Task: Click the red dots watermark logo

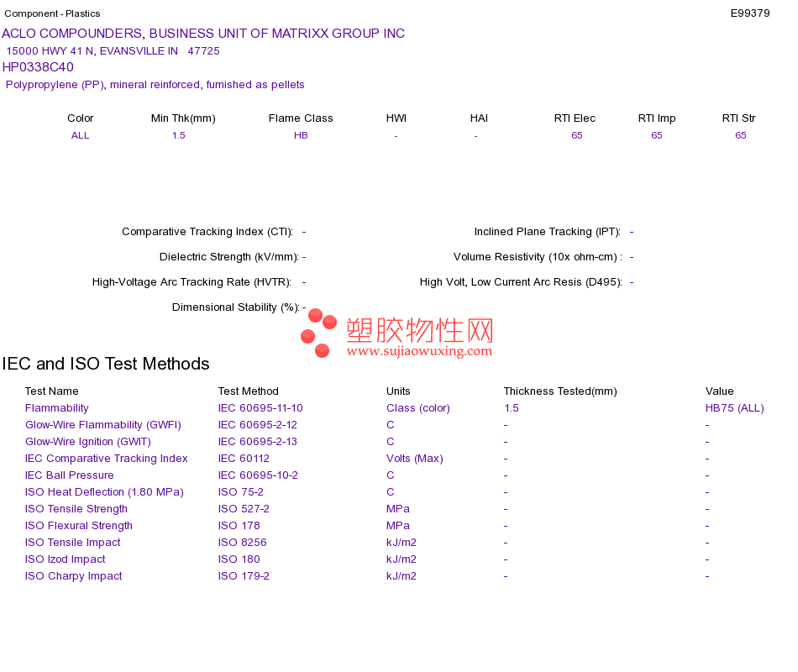Action: (318, 333)
